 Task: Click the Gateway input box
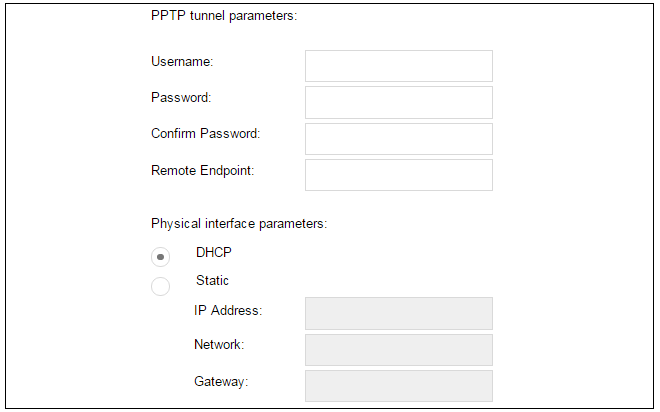point(398,386)
